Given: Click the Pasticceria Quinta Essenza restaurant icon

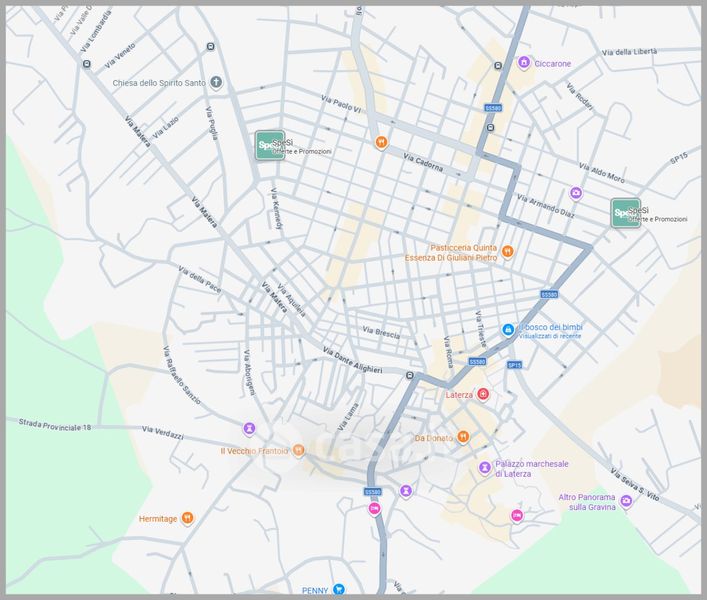Looking at the screenshot, I should [x=507, y=251].
